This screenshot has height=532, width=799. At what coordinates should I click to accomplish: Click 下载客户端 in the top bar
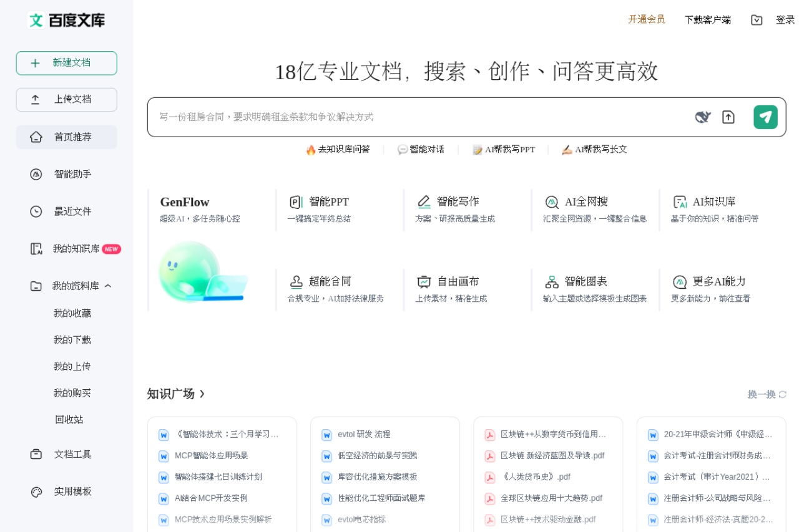[708, 20]
